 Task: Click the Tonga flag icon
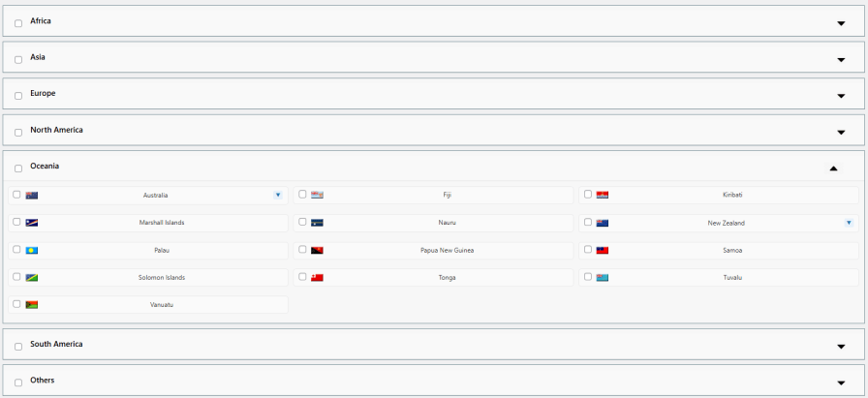(317, 277)
